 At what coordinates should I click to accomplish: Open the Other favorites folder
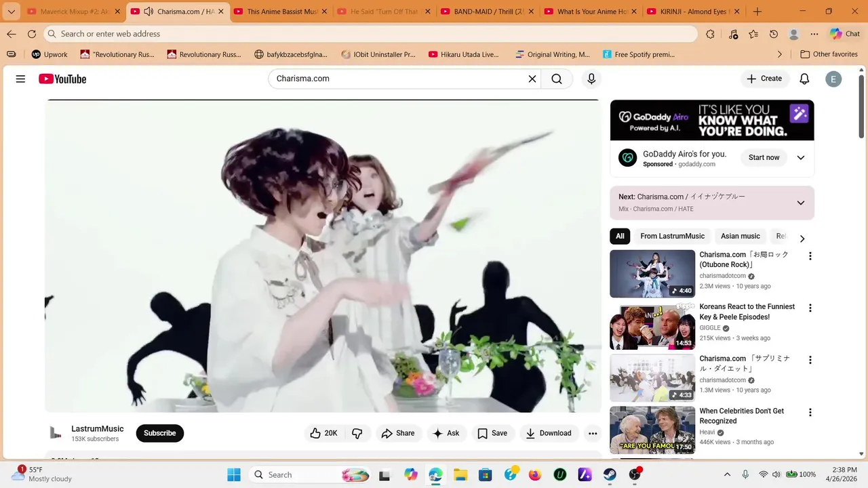tap(829, 54)
